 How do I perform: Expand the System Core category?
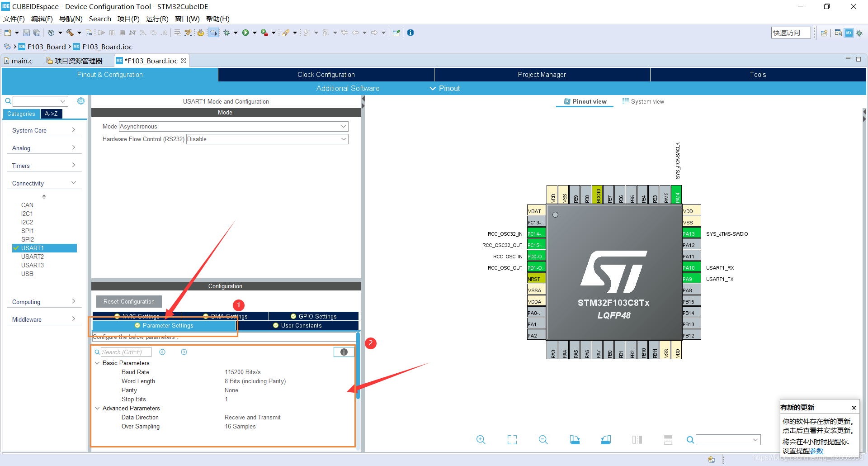[x=44, y=130]
